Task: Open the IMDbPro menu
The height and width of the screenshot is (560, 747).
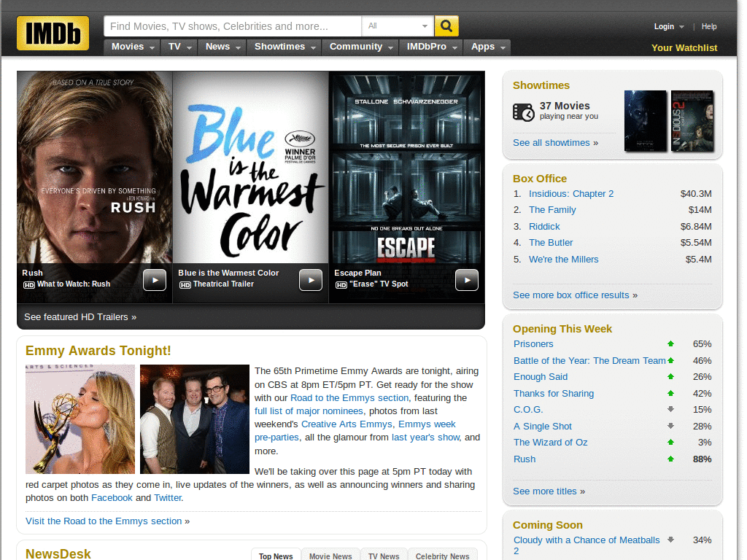Action: pos(431,47)
